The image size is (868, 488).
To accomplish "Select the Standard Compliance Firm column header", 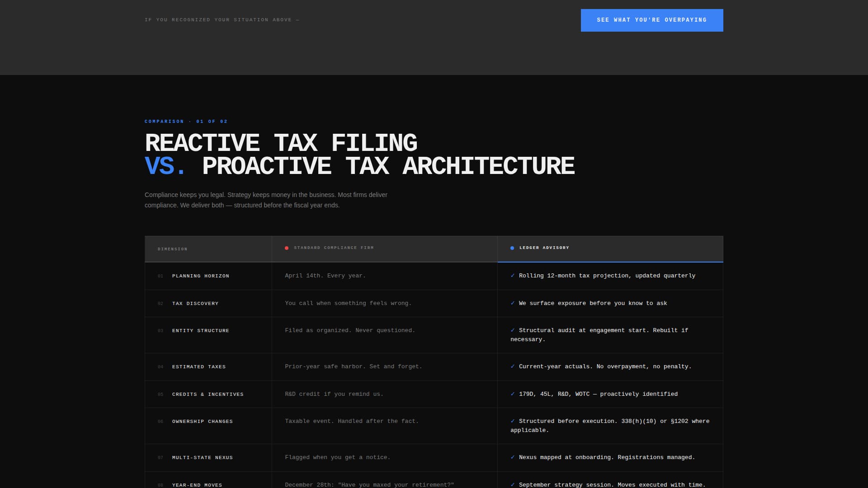I will (385, 249).
